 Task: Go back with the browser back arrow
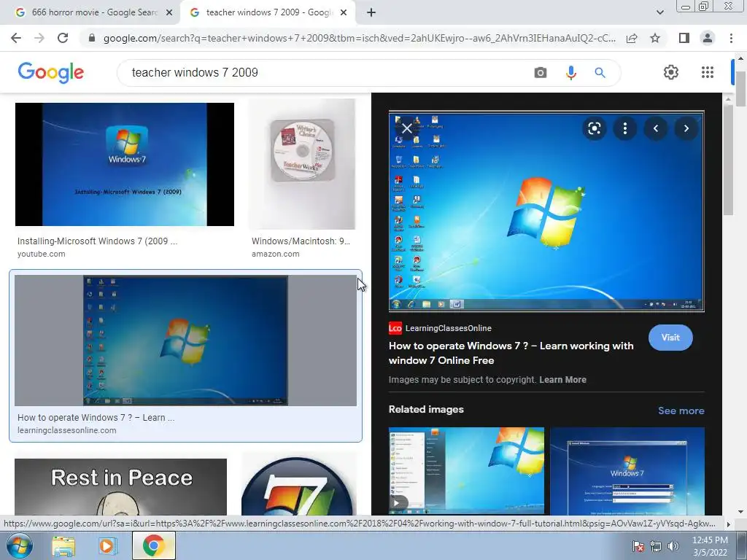click(16, 38)
